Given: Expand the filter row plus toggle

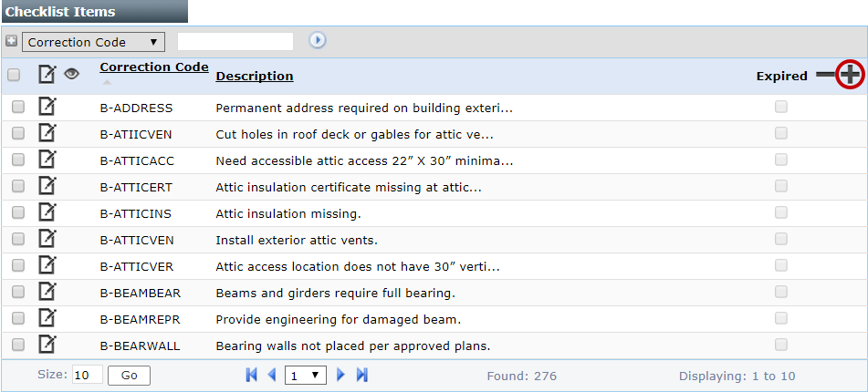Looking at the screenshot, I should pos(11,42).
